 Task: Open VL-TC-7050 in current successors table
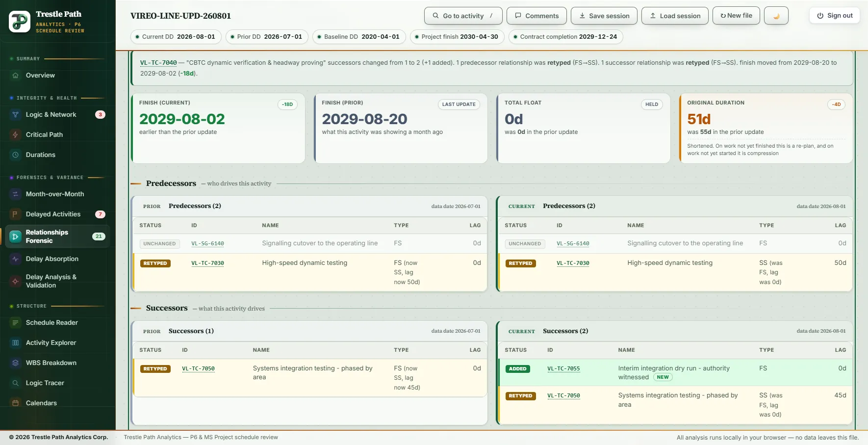tap(563, 395)
